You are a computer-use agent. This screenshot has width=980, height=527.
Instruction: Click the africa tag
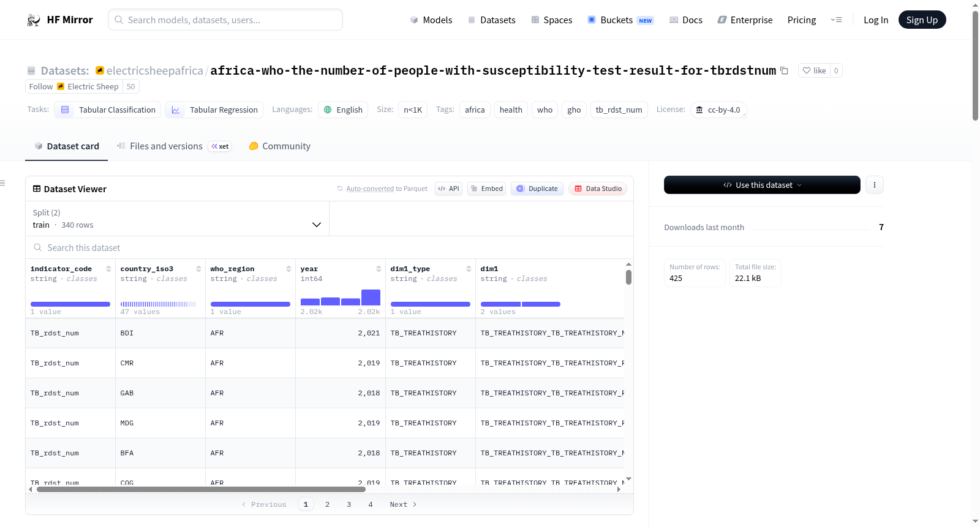tap(475, 110)
